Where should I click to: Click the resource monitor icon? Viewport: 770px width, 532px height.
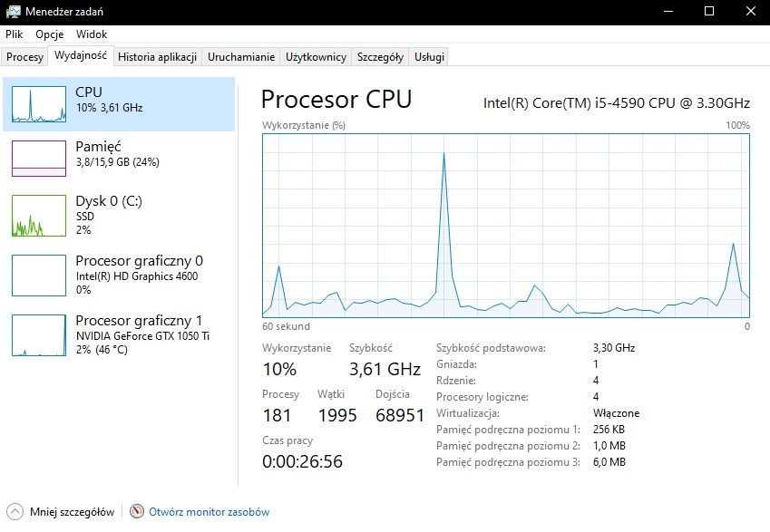coord(138,512)
